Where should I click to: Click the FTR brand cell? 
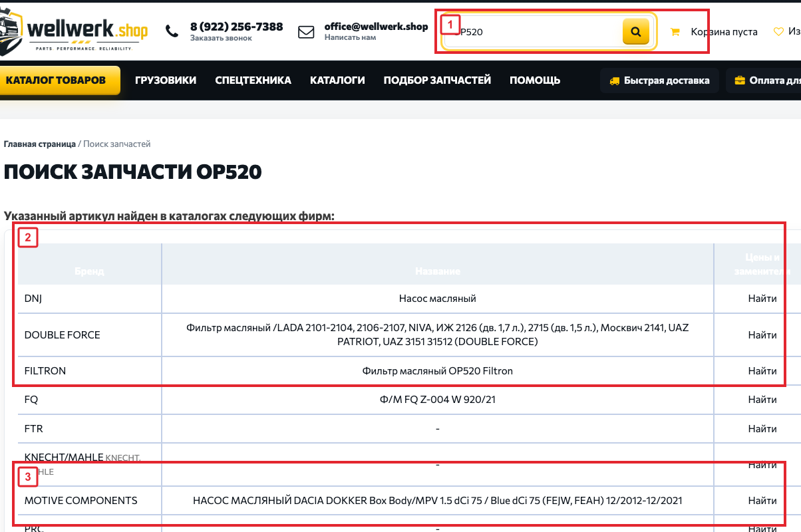[90, 429]
